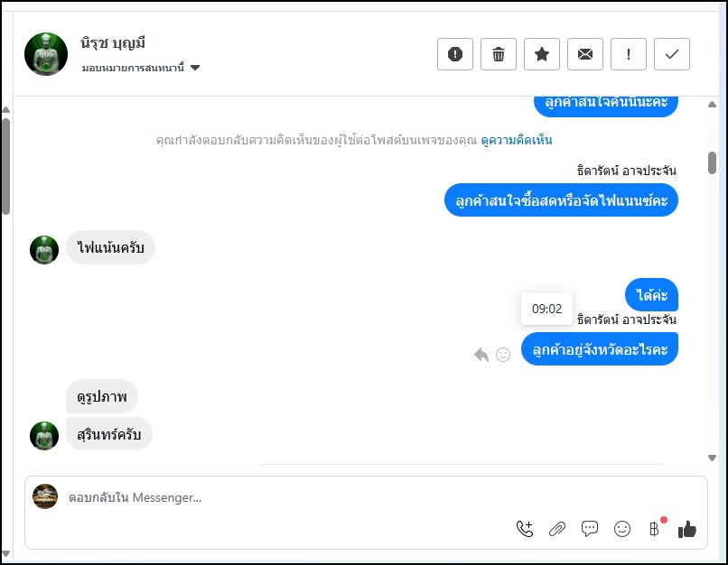Click the chat vertical scrollbar thumb
728x565 pixels.
click(x=712, y=162)
